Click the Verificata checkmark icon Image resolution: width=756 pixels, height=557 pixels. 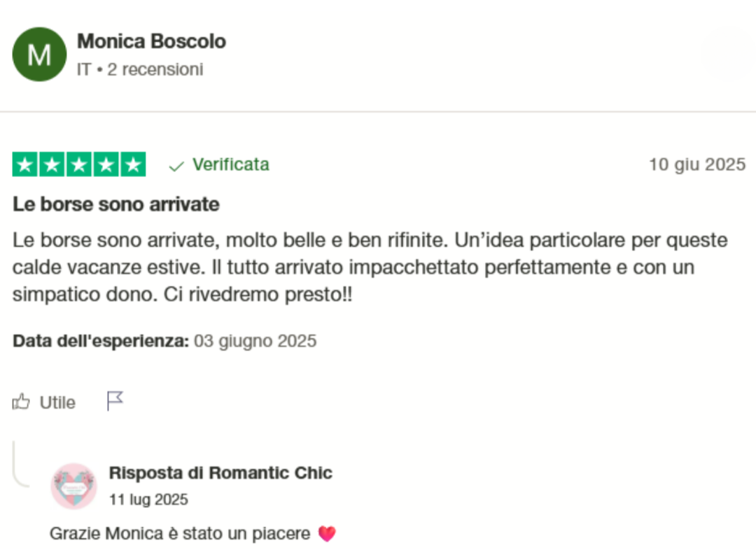pos(176,166)
